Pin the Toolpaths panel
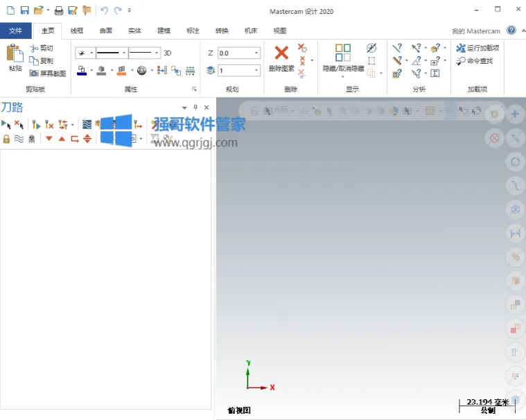Viewport: 526px width, 420px height. pos(195,107)
